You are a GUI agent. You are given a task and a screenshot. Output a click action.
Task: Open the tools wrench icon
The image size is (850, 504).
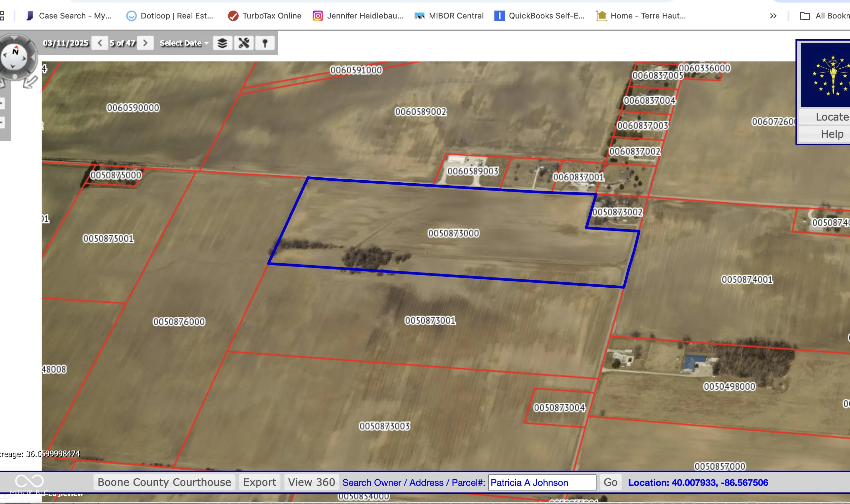pos(244,43)
